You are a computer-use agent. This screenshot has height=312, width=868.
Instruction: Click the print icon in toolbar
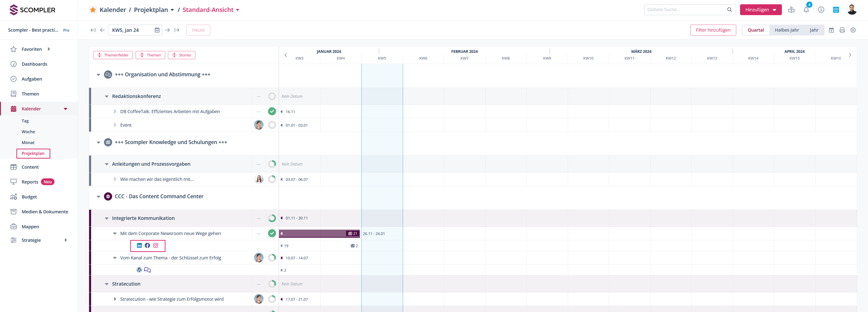click(842, 30)
